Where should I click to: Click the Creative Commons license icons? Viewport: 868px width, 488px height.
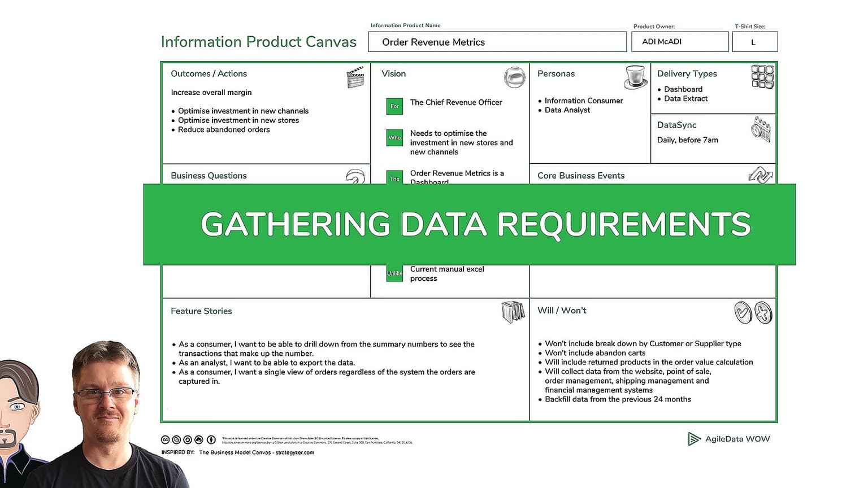(x=188, y=439)
